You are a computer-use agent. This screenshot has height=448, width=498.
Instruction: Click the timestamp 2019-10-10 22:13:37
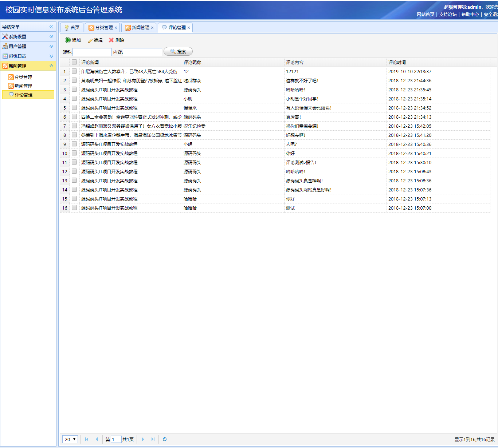point(410,71)
